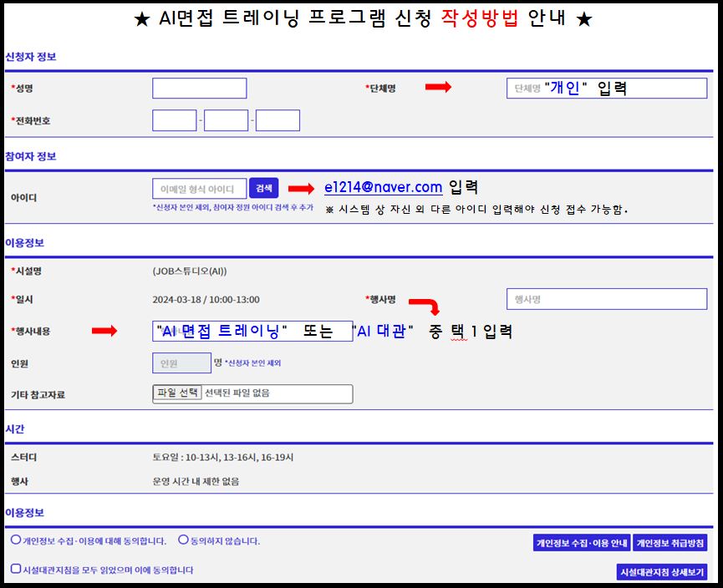Click the star icon left of the title
The width and height of the screenshot is (723, 588).
coord(140,20)
